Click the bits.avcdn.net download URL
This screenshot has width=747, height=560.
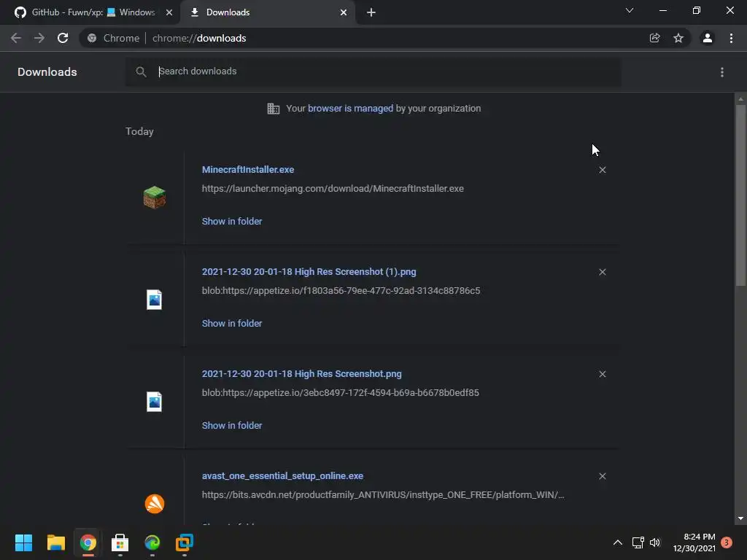coord(383,495)
